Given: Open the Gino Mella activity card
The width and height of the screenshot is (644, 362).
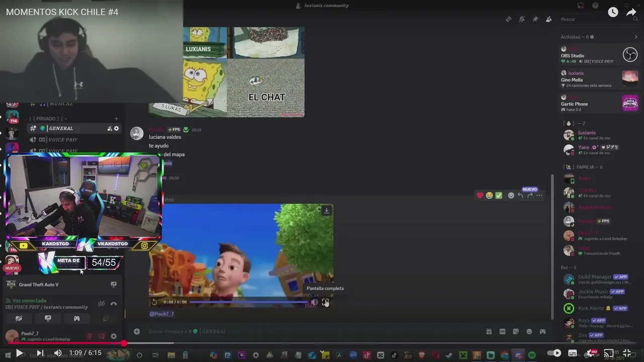Looking at the screenshot, I should click(599, 79).
